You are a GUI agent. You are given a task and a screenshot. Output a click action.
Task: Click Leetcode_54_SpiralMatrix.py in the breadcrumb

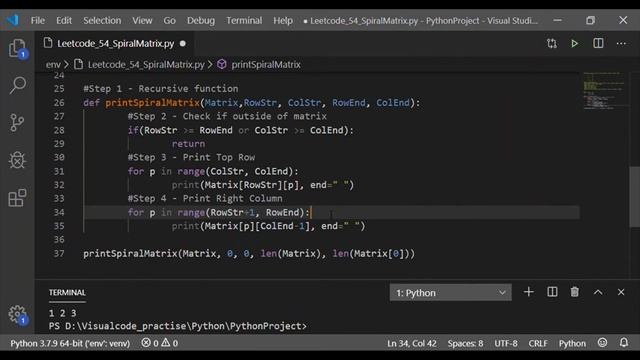146,64
